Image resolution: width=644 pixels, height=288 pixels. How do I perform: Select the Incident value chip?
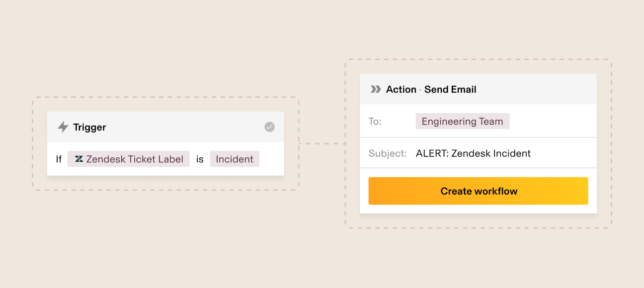[x=235, y=159]
